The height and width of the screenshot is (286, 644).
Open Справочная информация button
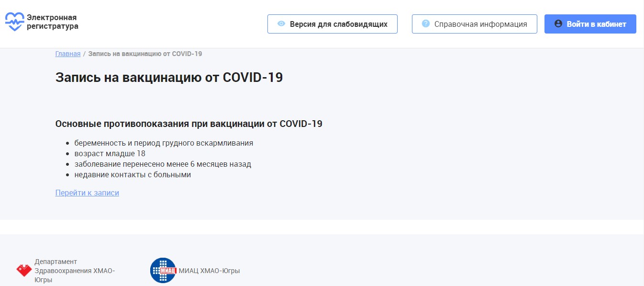(475, 24)
